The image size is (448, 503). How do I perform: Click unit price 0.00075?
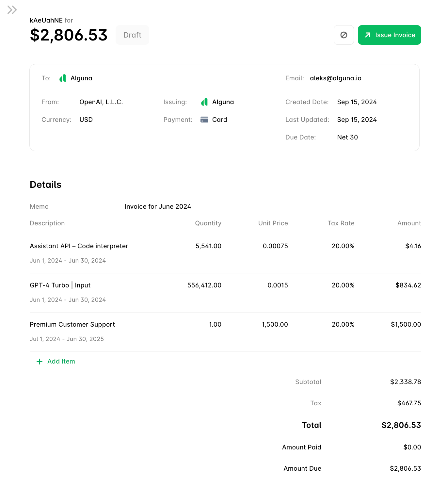tap(275, 246)
